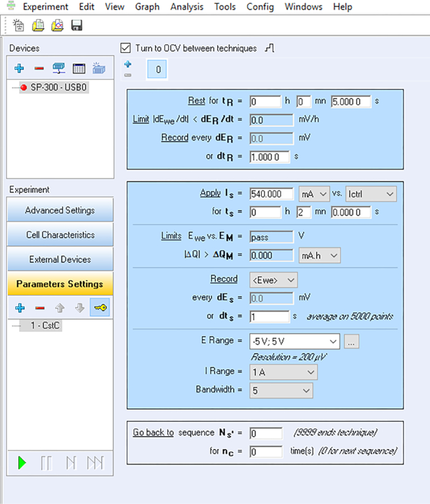Click the ΔQM field showing 0.000

(272, 255)
